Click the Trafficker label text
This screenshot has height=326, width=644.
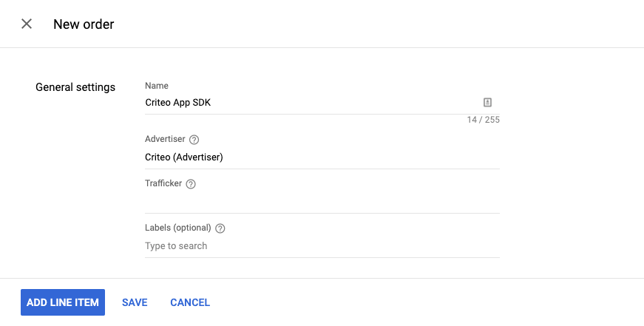pyautogui.click(x=163, y=183)
